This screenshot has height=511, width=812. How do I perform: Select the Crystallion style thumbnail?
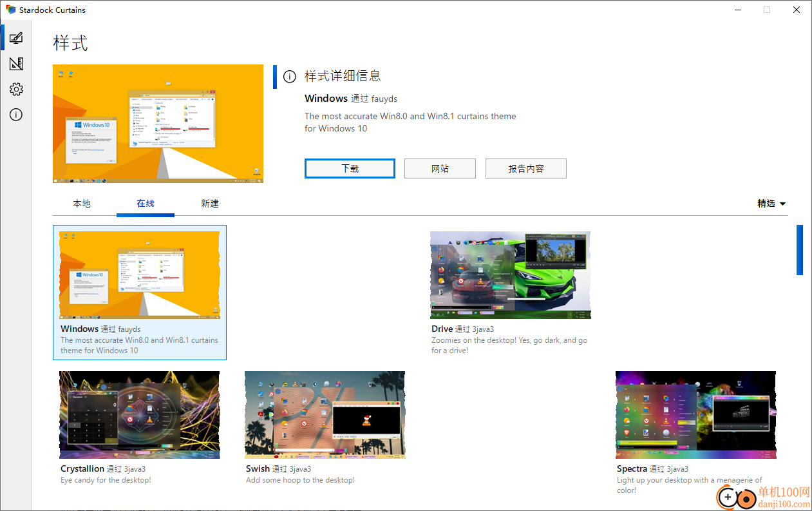click(139, 415)
